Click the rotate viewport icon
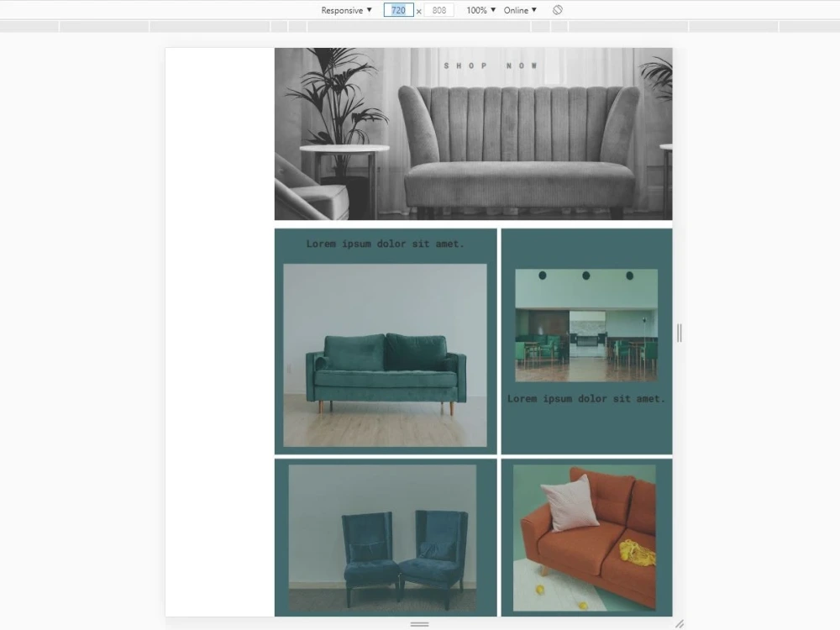 [x=558, y=10]
